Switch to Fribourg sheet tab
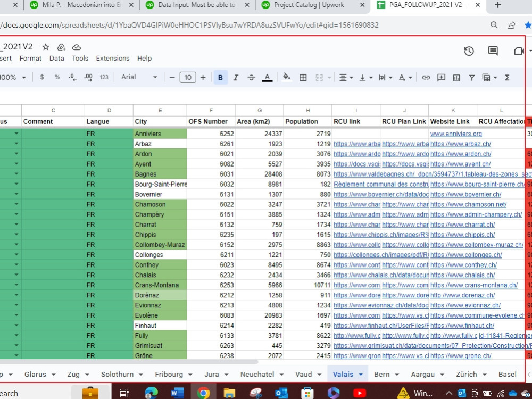Viewport: 532px width, 399px height. (169, 374)
